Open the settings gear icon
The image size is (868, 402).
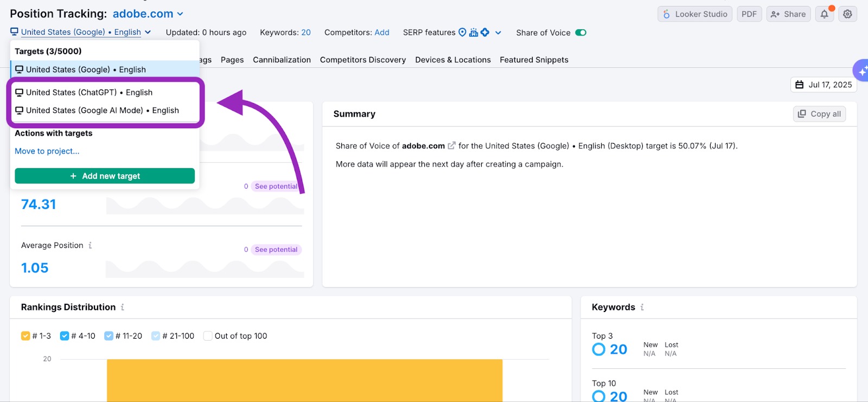point(847,14)
